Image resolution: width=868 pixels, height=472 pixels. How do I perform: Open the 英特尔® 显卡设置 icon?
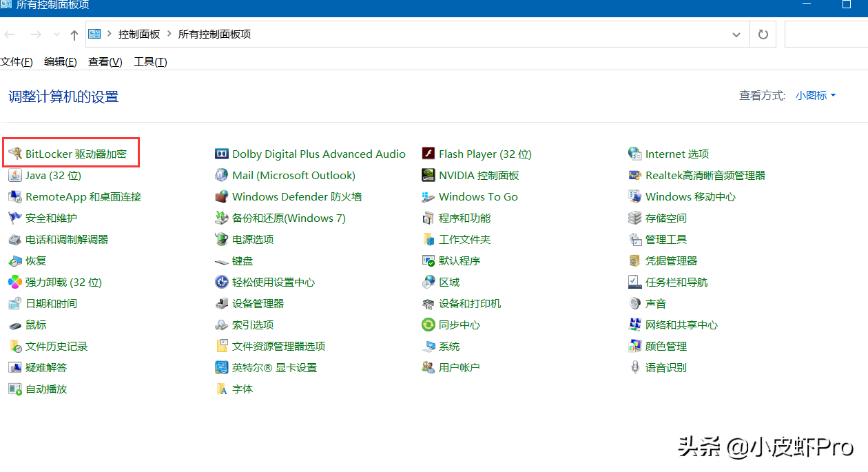pyautogui.click(x=222, y=367)
